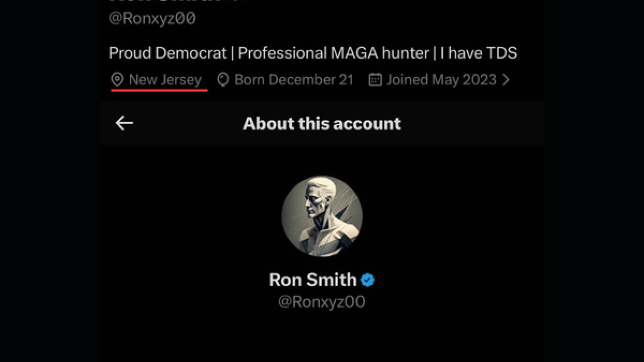The height and width of the screenshot is (362, 644).
Task: Open the New Jersey location text
Action: click(165, 79)
